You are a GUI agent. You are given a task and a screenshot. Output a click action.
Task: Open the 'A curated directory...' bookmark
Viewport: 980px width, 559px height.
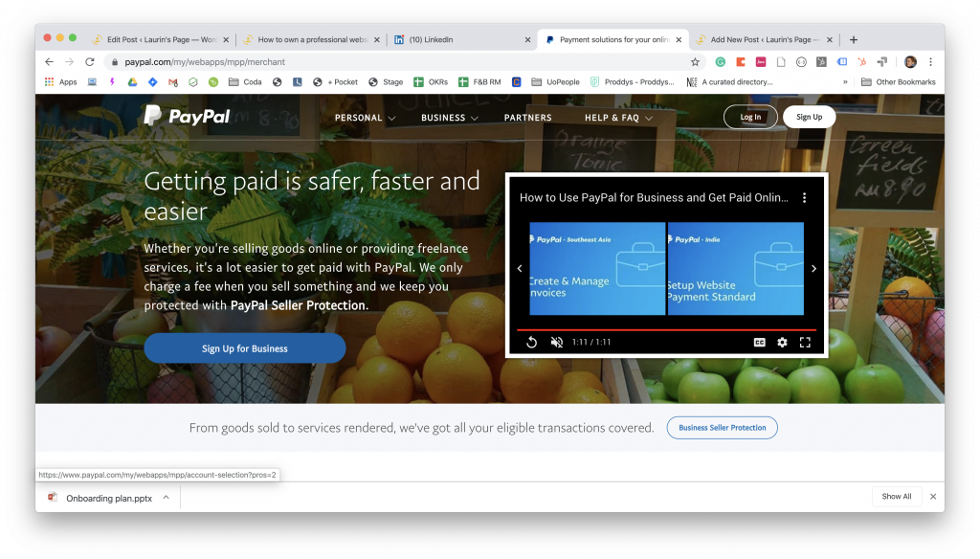(x=729, y=82)
